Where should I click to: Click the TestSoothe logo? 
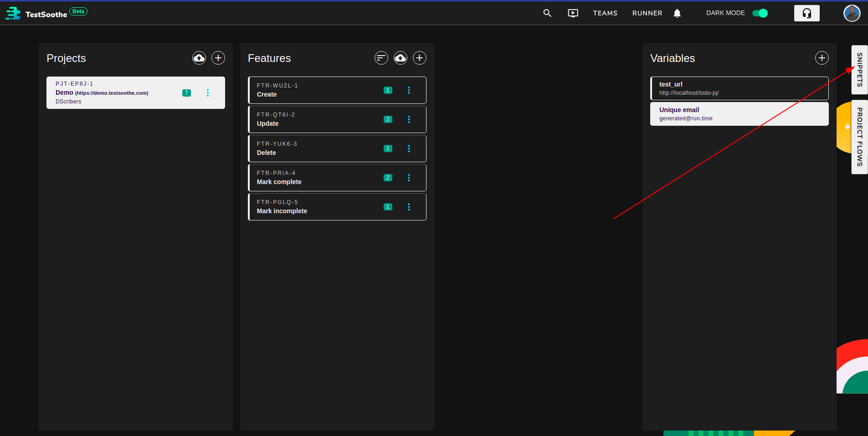coord(36,14)
